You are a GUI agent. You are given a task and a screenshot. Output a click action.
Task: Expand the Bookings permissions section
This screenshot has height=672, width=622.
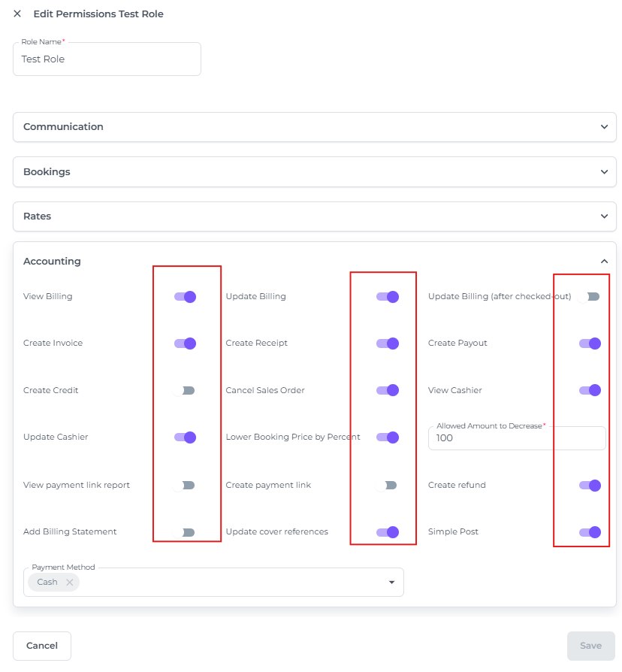click(x=314, y=172)
